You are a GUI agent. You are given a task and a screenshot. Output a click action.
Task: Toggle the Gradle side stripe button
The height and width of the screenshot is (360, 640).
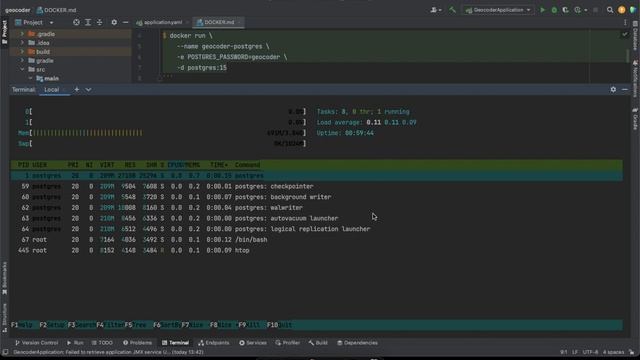coord(635,119)
